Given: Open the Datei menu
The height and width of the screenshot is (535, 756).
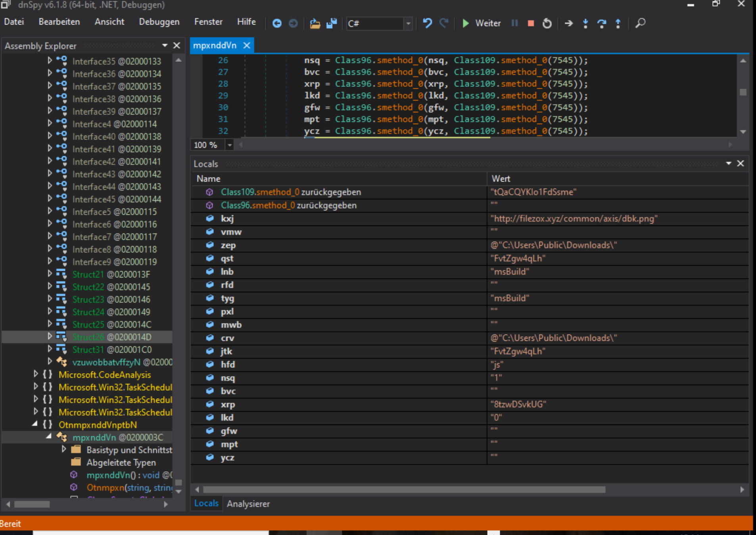Looking at the screenshot, I should tap(14, 22).
